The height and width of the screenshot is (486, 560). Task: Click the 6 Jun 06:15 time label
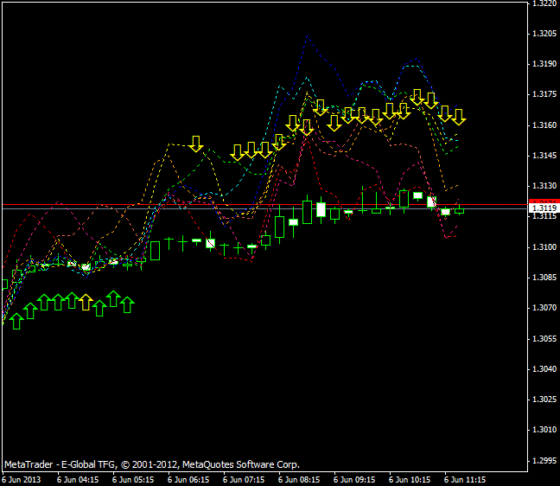click(x=189, y=480)
